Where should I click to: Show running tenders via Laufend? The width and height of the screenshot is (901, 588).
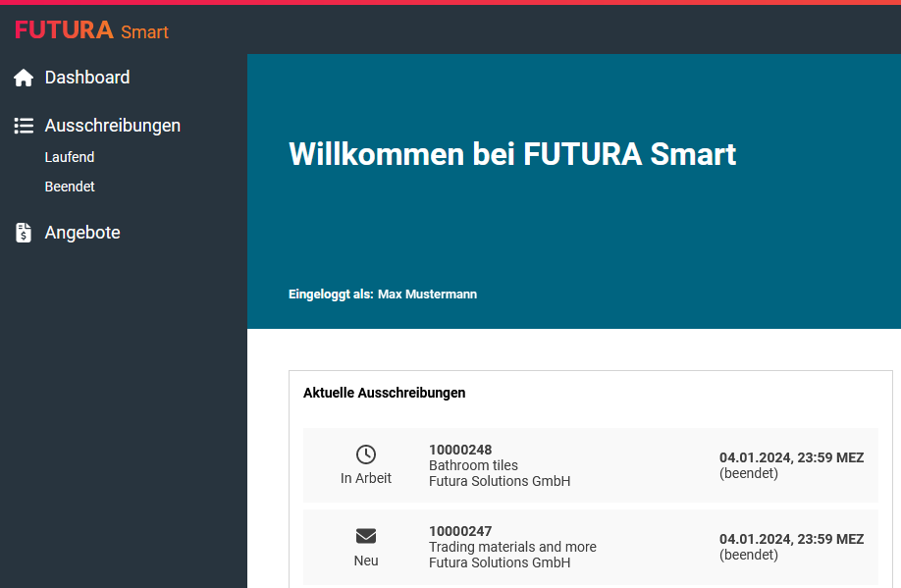70,157
